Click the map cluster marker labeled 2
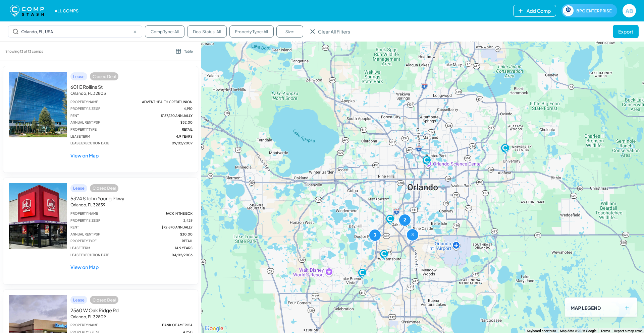Screen dimensions: 644x333 (x=405, y=220)
